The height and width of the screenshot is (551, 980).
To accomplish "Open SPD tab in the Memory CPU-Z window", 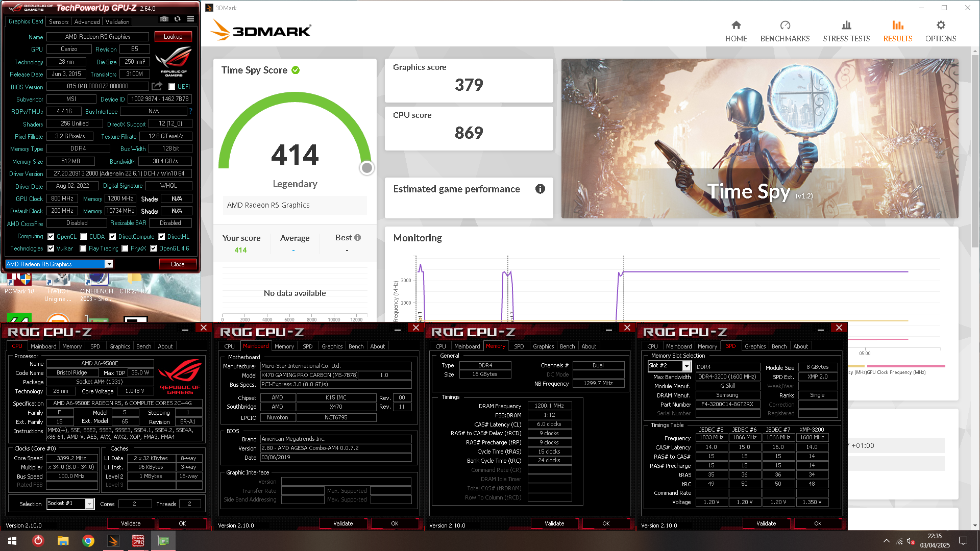I will (x=519, y=346).
